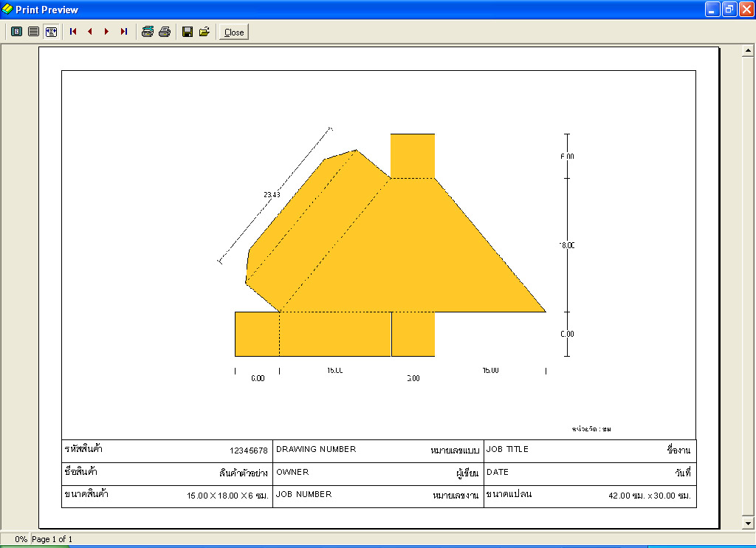Click the scrollbar down arrow
The height and width of the screenshot is (548, 756).
coord(748,523)
